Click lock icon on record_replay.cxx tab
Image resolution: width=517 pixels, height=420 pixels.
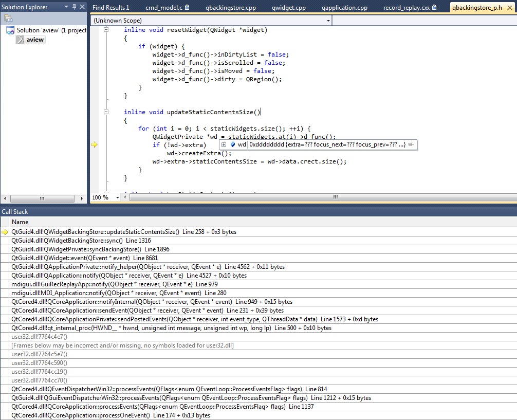click(x=434, y=7)
